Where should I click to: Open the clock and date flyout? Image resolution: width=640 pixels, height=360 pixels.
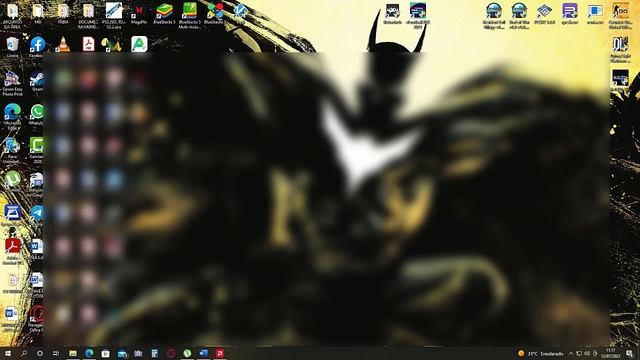(611, 353)
